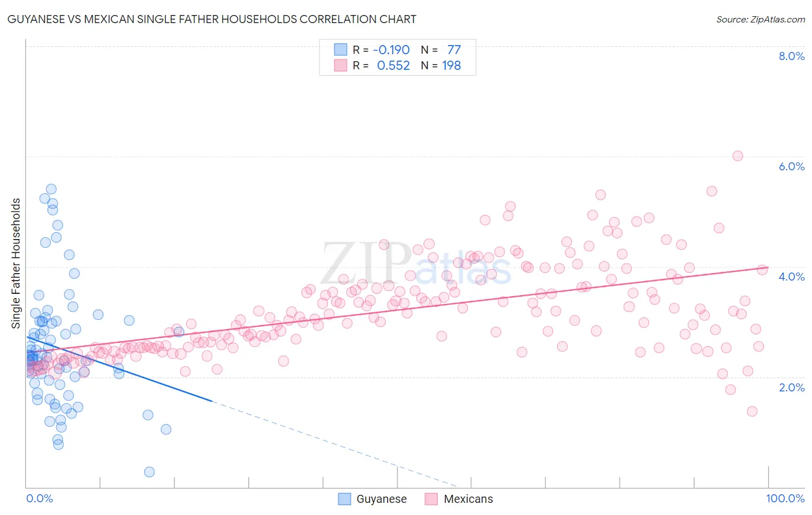Click the blue swatch beside R = -0.190

tap(341, 50)
